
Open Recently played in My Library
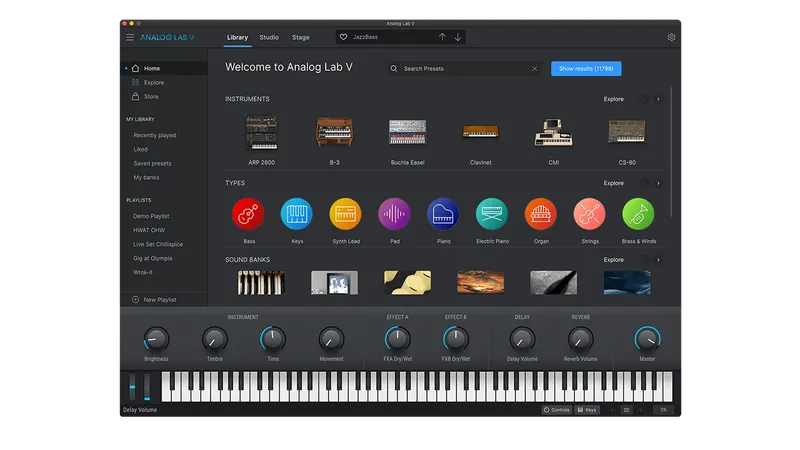[155, 135]
